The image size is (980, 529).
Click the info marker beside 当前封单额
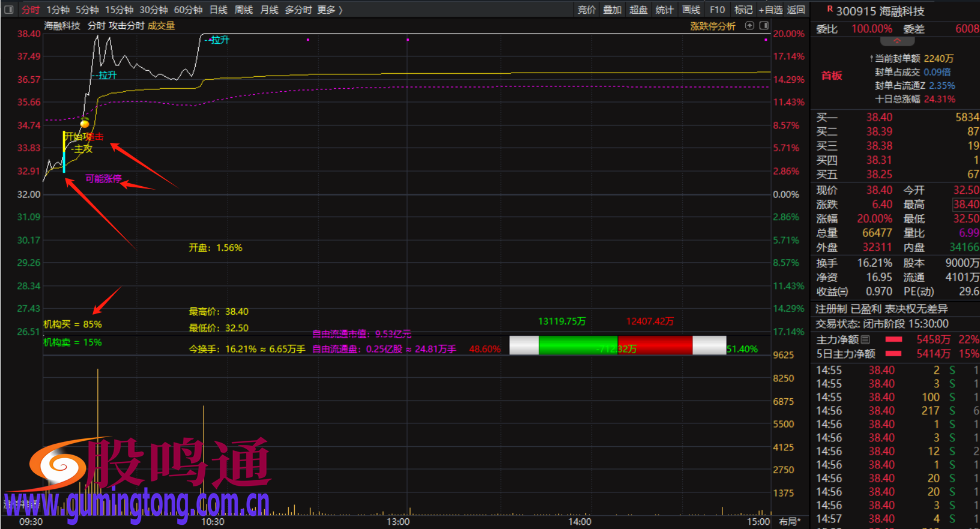871,59
